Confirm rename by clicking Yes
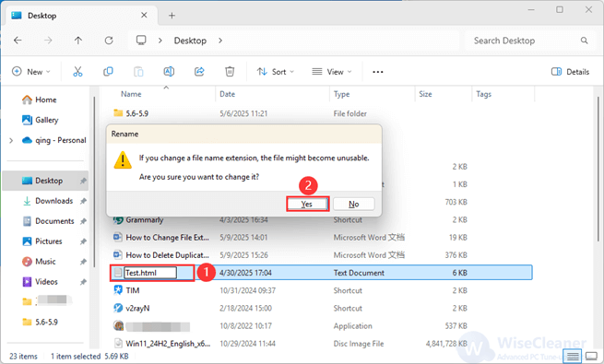The image size is (604, 364). (x=307, y=204)
